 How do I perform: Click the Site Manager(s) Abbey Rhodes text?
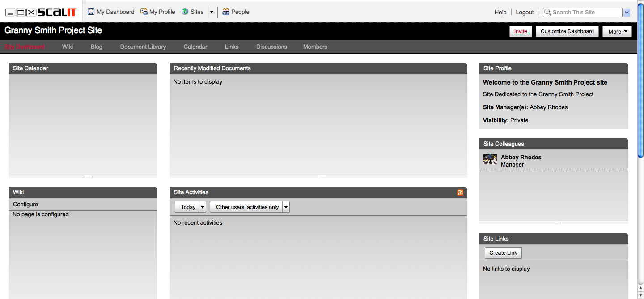(525, 107)
